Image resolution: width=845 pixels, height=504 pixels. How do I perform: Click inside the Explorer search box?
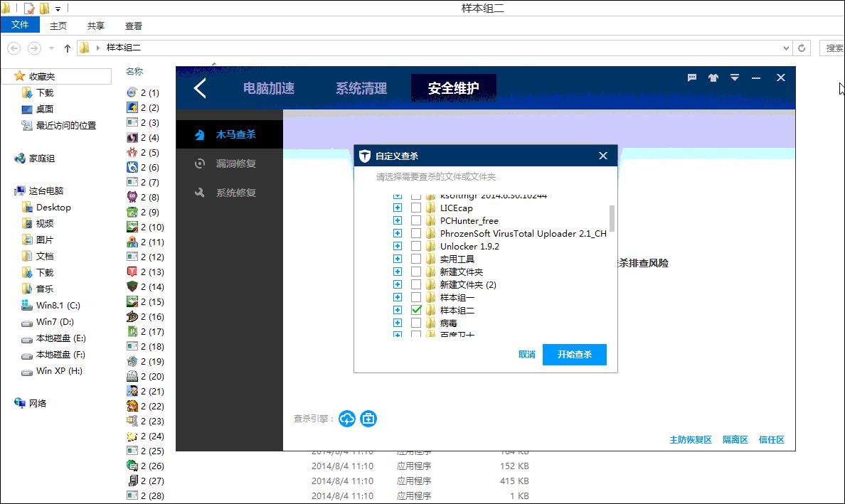click(834, 48)
